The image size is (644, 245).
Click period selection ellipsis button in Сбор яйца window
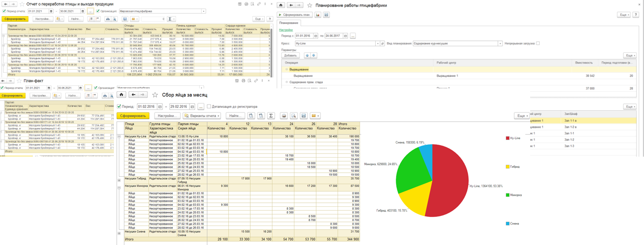201,106
